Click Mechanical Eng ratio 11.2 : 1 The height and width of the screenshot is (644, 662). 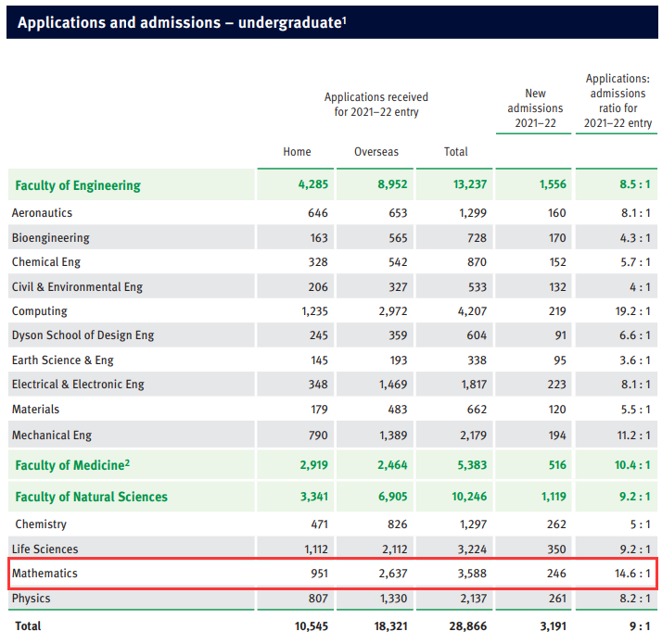click(x=633, y=436)
